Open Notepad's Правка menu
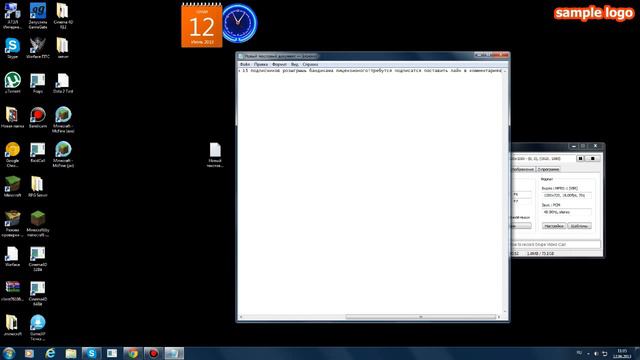This screenshot has height=360, width=640. (x=261, y=64)
